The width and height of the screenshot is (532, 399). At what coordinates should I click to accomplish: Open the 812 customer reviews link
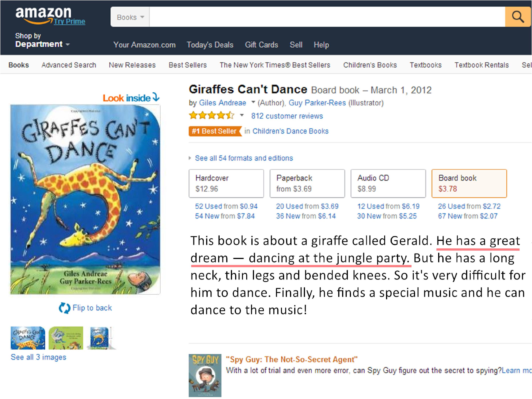pyautogui.click(x=287, y=116)
